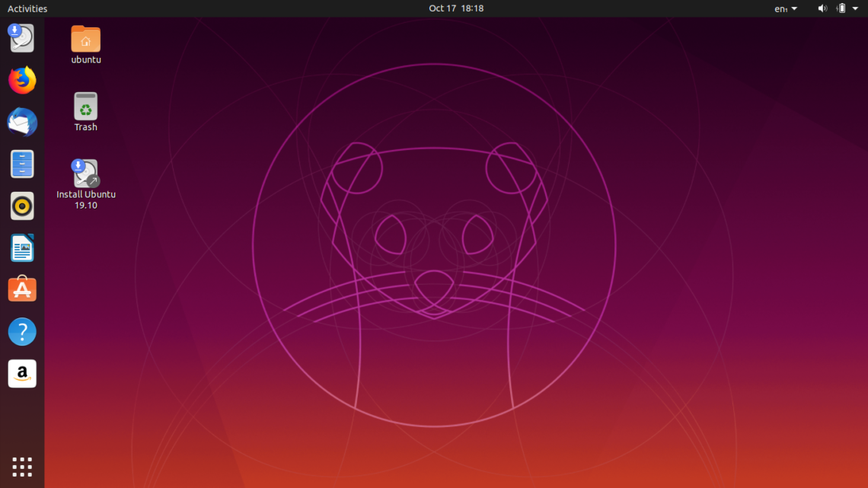Open the Trash on the desktop

pos(85,107)
